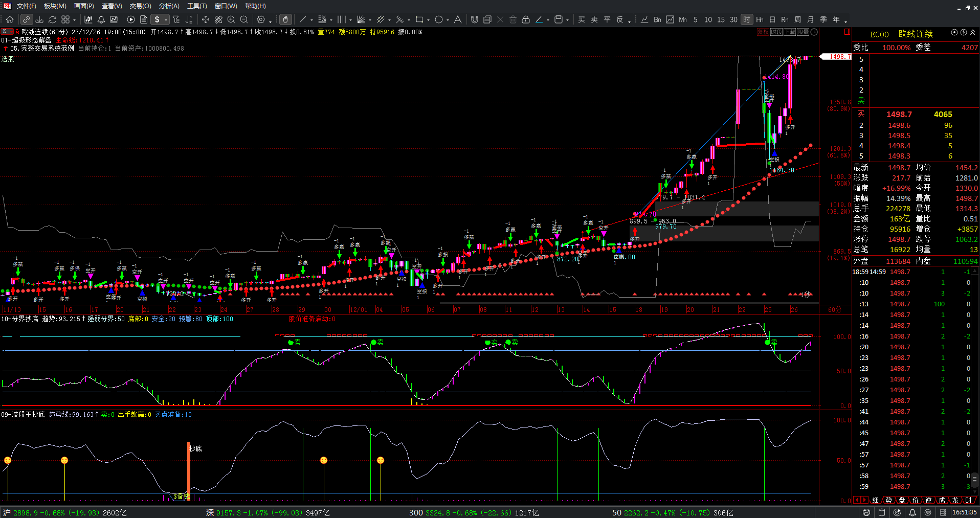Select the percentage retracement drawing tool
Image resolution: width=980 pixels, height=518 pixels.
pos(322,19)
